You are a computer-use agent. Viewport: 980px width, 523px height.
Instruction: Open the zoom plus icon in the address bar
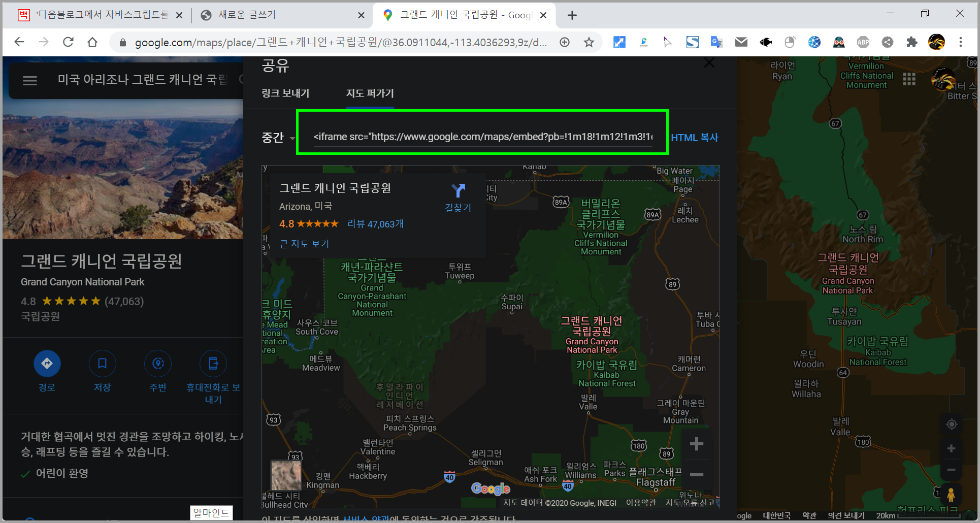(565, 42)
